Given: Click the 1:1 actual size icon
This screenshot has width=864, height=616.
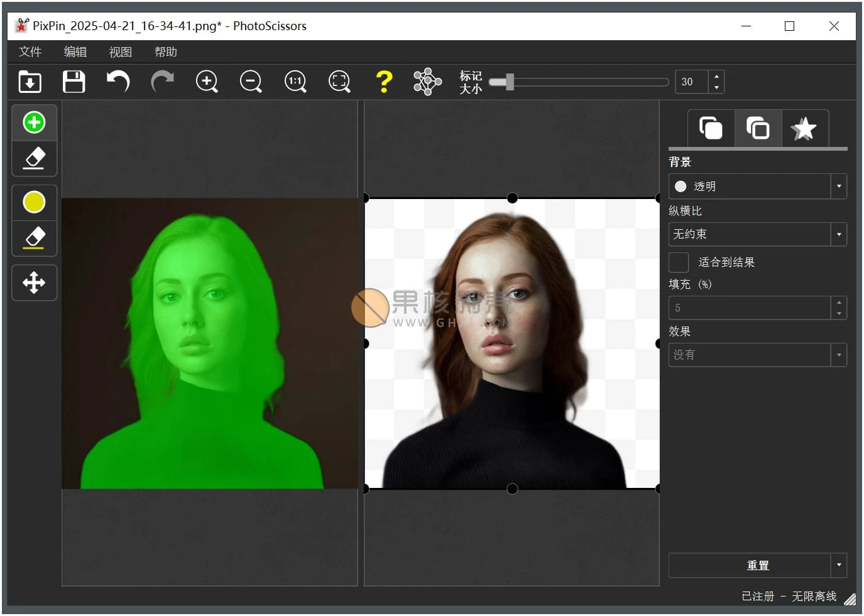Looking at the screenshot, I should (x=295, y=82).
